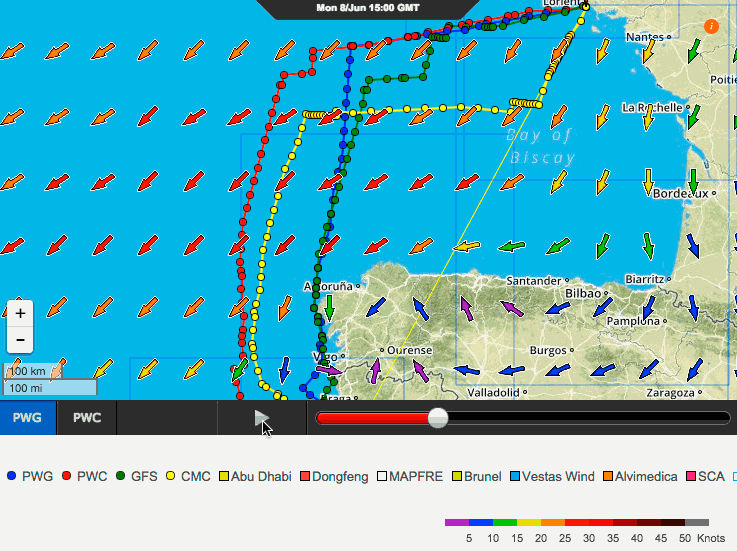Click the Lorient start marker
737x551 pixels.
(x=585, y=7)
